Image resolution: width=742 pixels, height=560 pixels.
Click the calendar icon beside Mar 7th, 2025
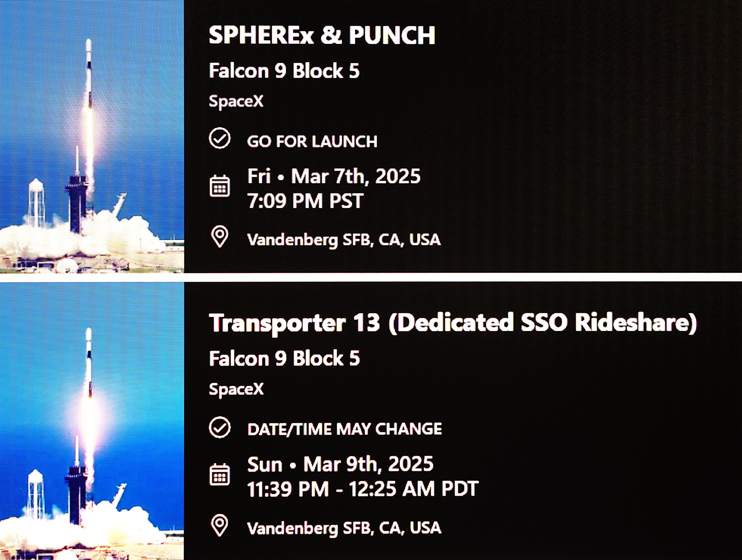coord(220,186)
